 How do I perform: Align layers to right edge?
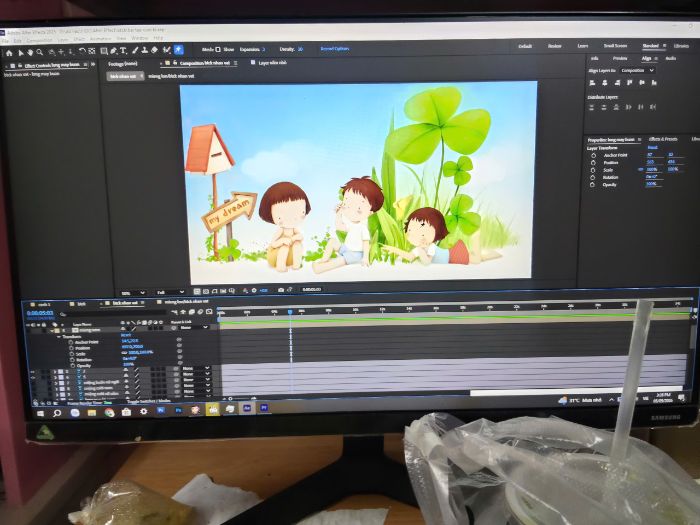(x=617, y=83)
